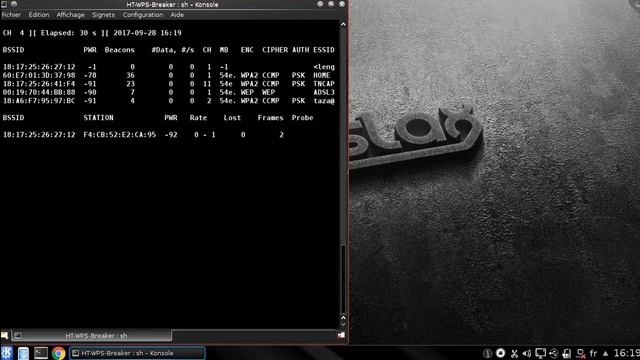
Task: Open the Édition menu
Action: (39, 15)
